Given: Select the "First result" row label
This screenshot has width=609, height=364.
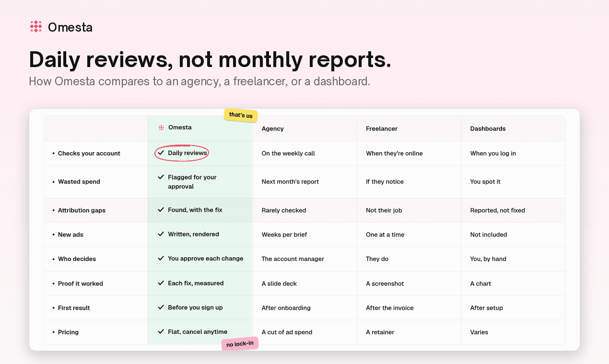Looking at the screenshot, I should (74, 308).
